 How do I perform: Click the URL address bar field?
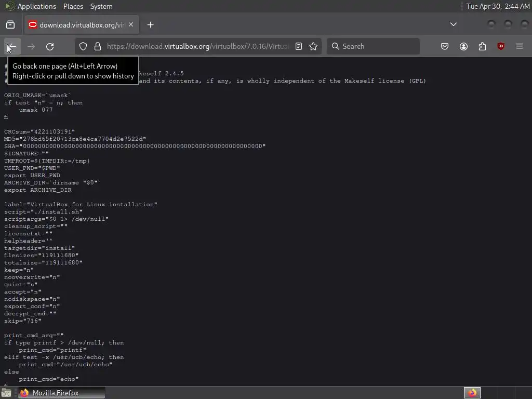coord(198,46)
